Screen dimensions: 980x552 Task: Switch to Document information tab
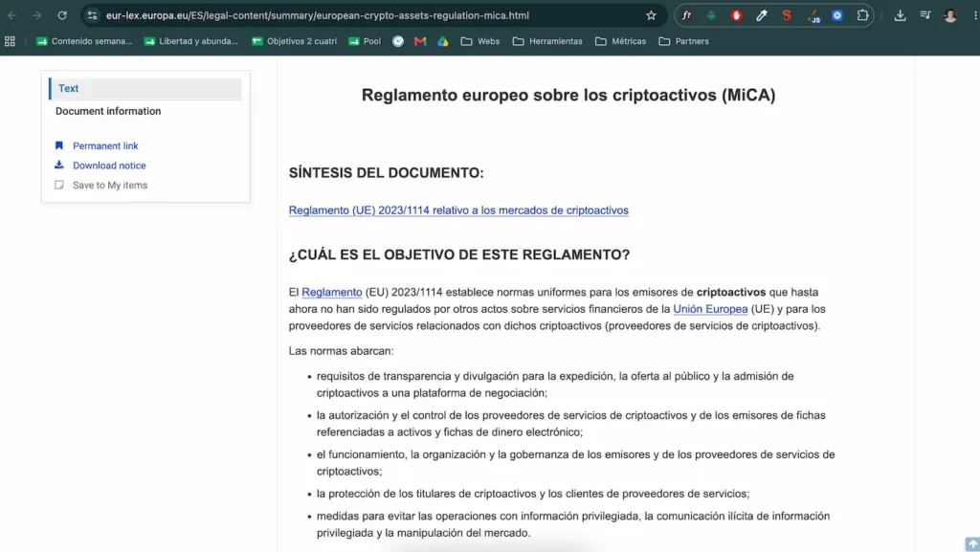click(x=108, y=111)
